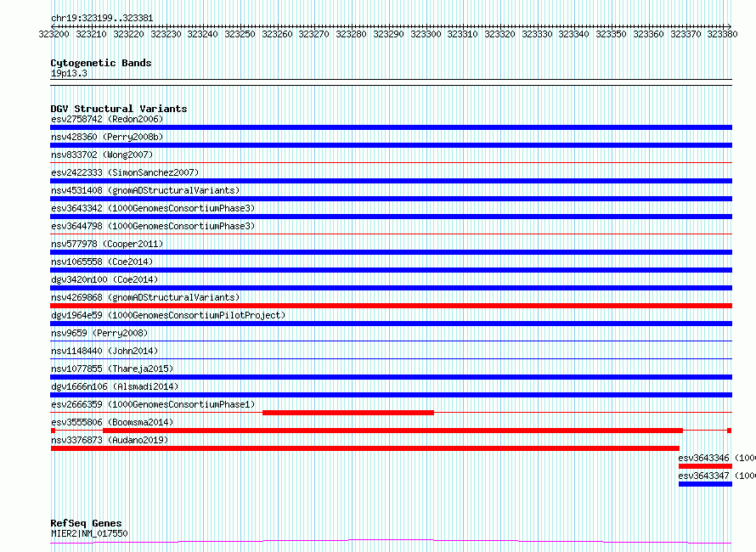Image resolution: width=756 pixels, height=552 pixels.
Task: Click ruler position 323250
Action: [x=240, y=34]
